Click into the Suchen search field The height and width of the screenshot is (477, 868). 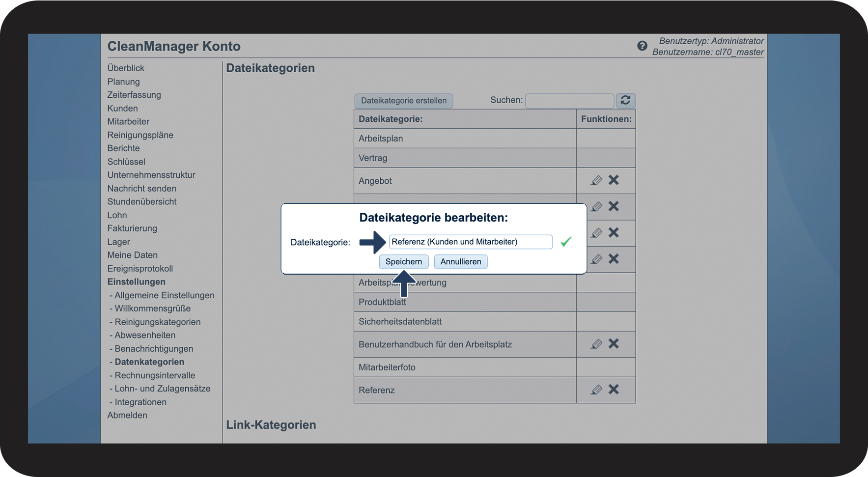570,101
